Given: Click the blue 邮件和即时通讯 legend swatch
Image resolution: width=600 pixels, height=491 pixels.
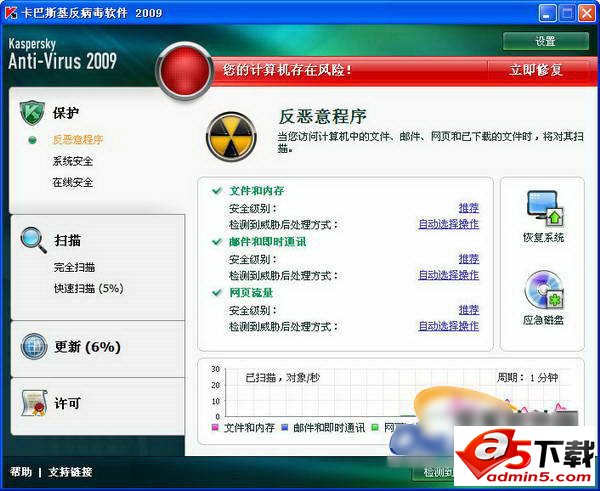Looking at the screenshot, I should click(284, 427).
